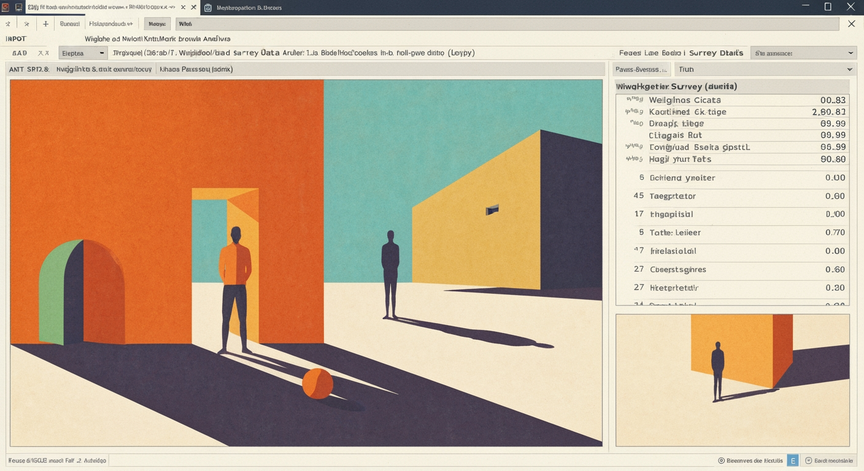Select the Weiginos Cicata row
The image size is (864, 471).
tap(732, 100)
